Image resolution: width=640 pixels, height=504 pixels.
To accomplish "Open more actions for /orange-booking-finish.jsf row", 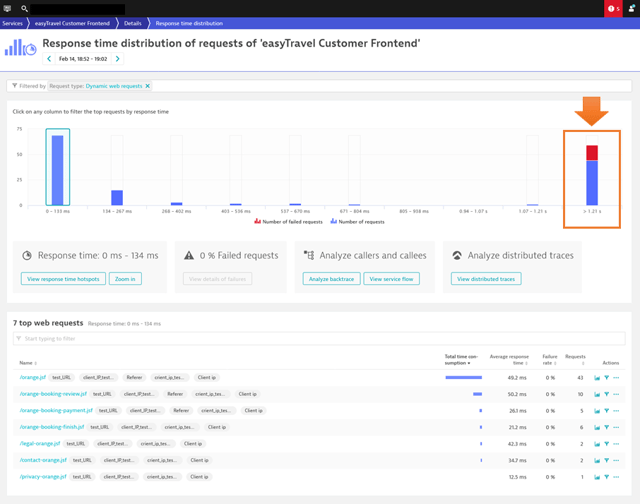I will pos(616,427).
